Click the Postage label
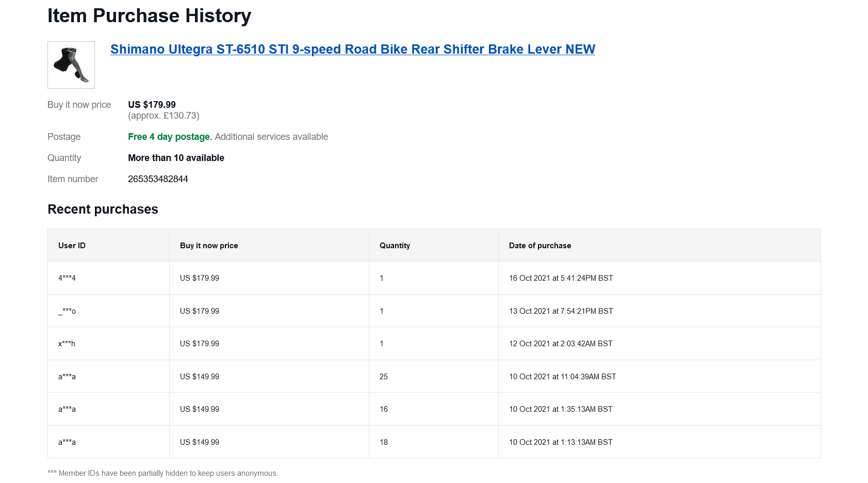 (64, 137)
